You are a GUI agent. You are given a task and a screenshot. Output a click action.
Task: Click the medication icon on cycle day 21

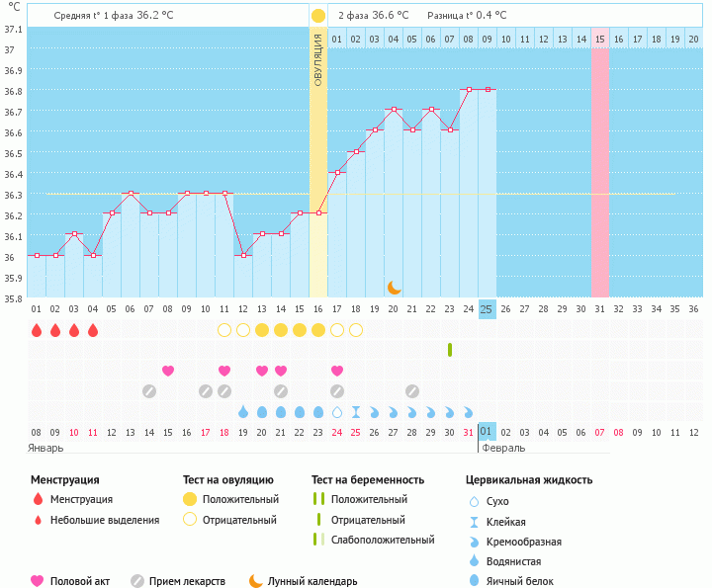412,390
